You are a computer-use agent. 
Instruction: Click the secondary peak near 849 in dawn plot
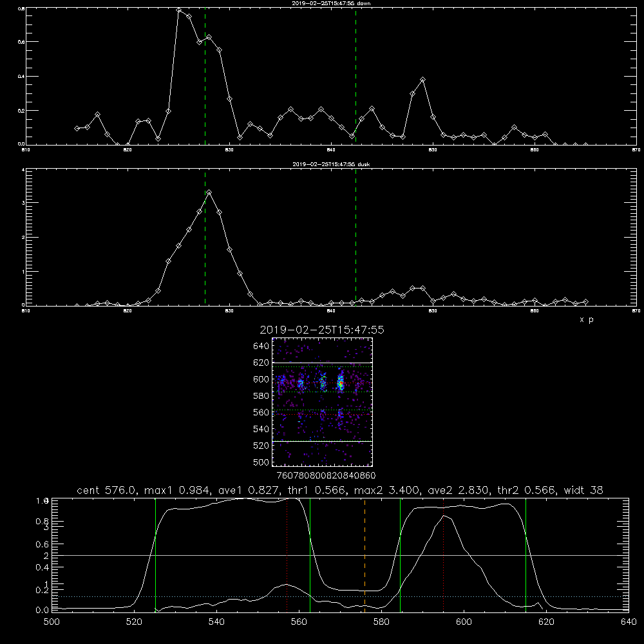422,79
